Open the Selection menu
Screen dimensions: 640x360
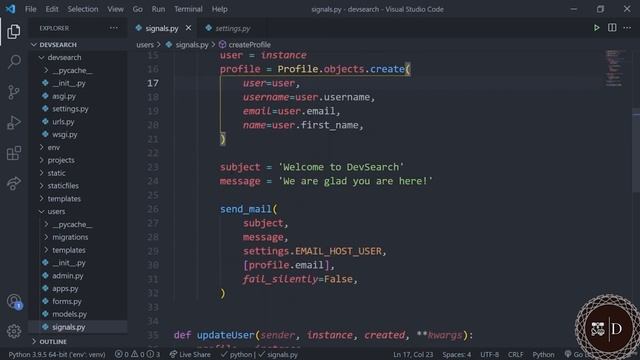tap(83, 9)
